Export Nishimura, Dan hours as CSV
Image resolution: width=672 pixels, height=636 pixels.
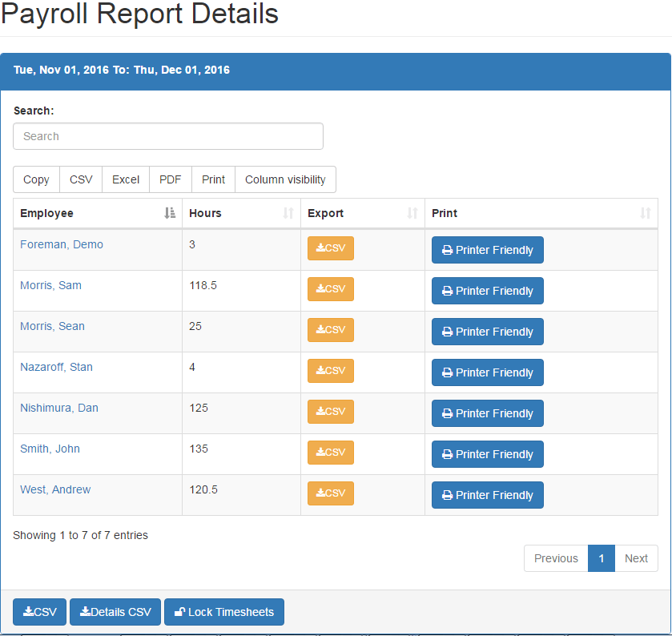[x=330, y=412]
